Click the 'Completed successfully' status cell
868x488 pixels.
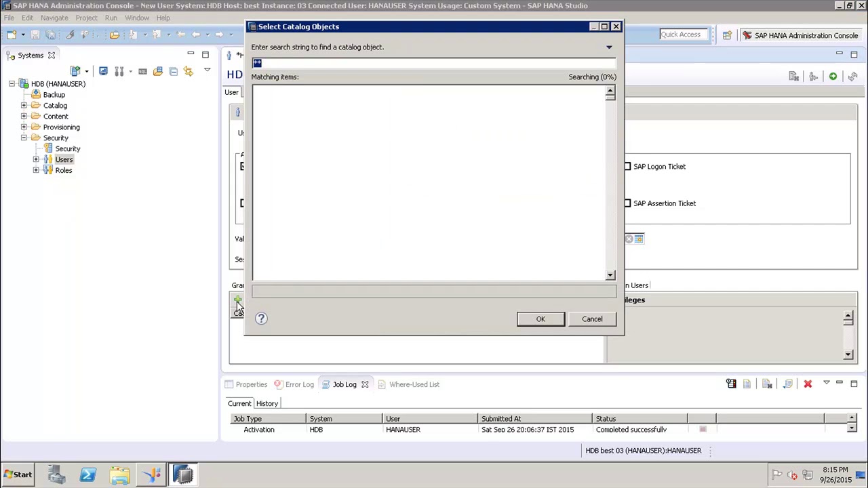coord(631,430)
